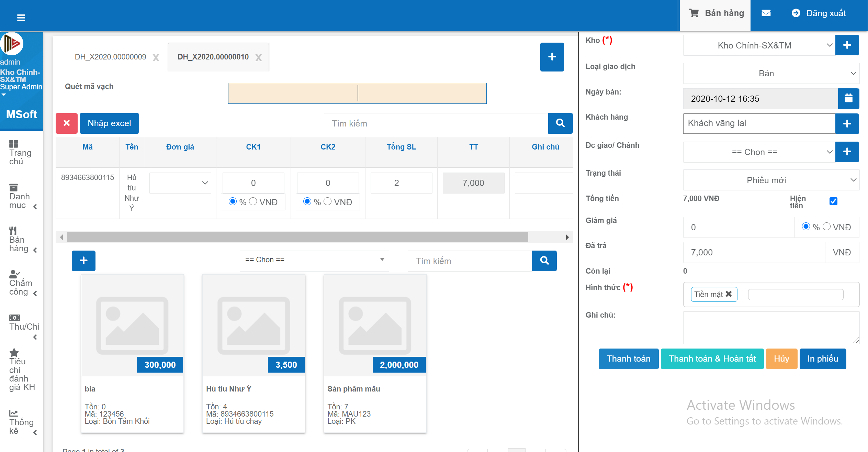Click the calendar icon beside Ngày bán
Image resolution: width=868 pixels, height=452 pixels.
point(848,99)
